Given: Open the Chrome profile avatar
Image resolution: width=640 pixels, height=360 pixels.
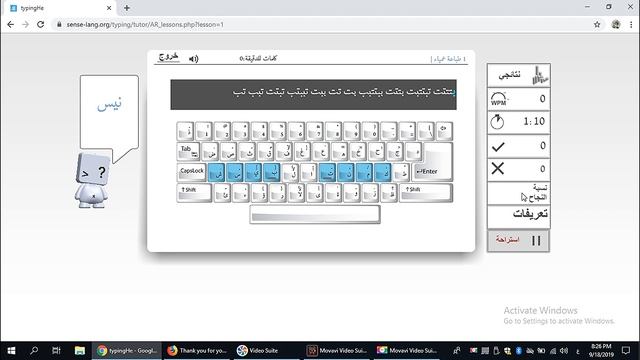Looking at the screenshot, I should tap(616, 24).
